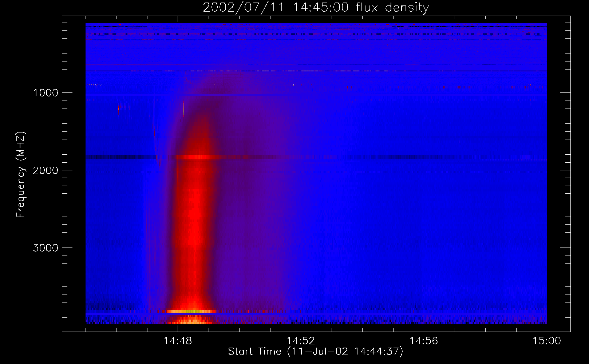Click the 14:52 time tick label
Screen dimensions: 589x364
(x=301, y=341)
